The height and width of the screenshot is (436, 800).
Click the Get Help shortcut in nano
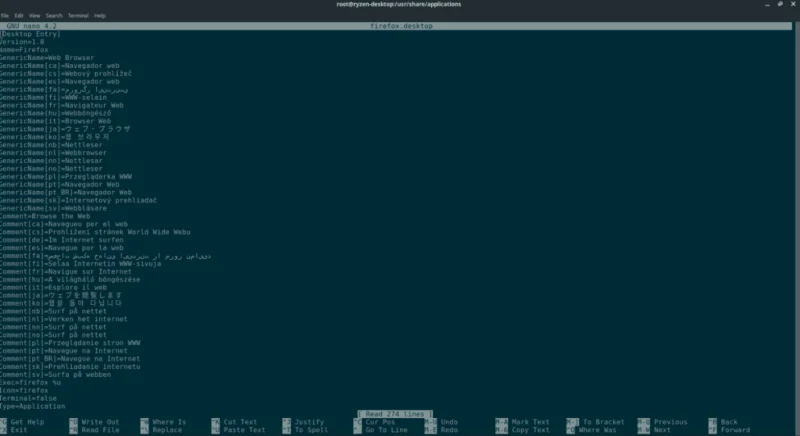tap(27, 422)
